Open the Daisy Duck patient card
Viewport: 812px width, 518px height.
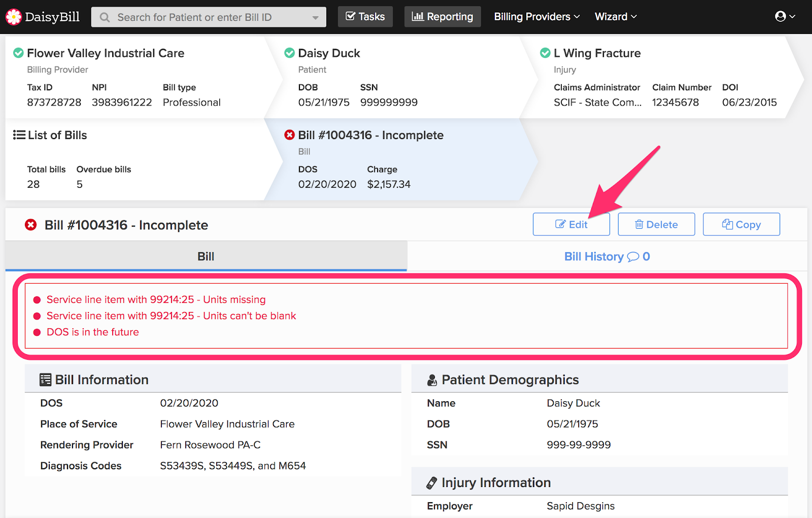401,77
